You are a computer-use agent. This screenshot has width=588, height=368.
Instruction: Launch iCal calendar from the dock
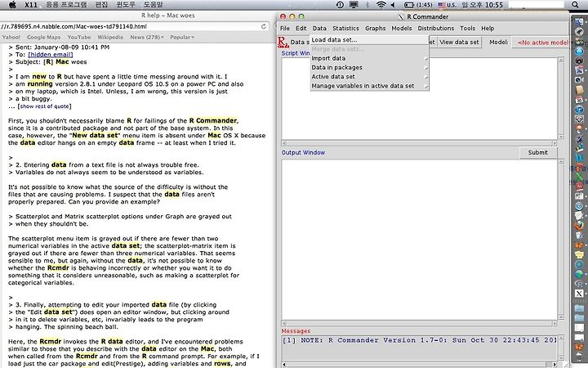579,100
